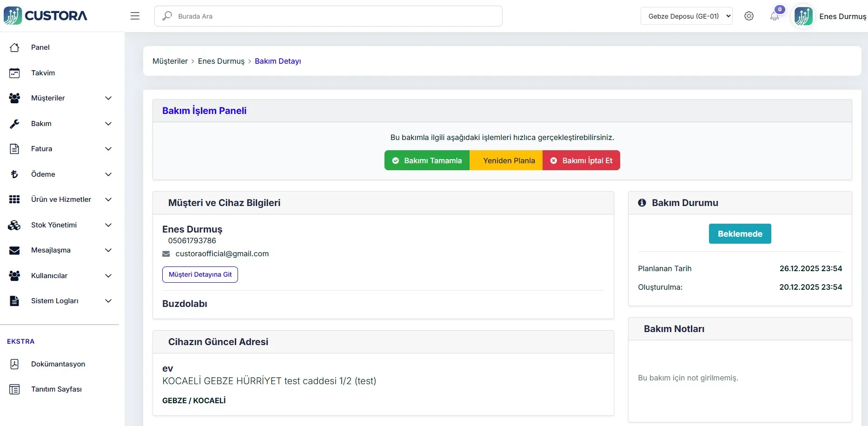Open the Takvim calendar icon
Image resolution: width=868 pixels, height=426 pixels.
point(14,73)
